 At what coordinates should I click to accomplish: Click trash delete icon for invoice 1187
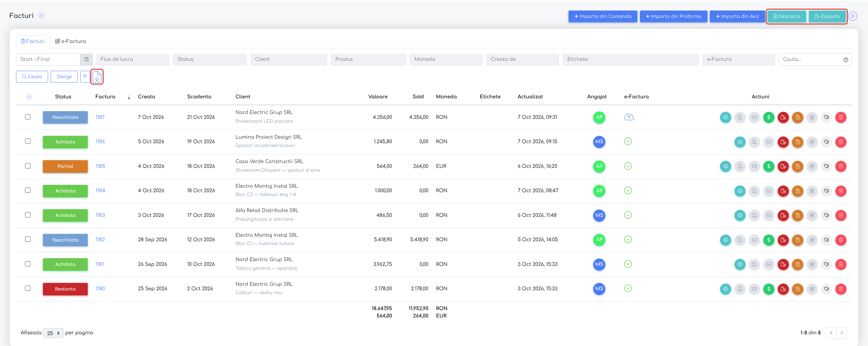(841, 117)
